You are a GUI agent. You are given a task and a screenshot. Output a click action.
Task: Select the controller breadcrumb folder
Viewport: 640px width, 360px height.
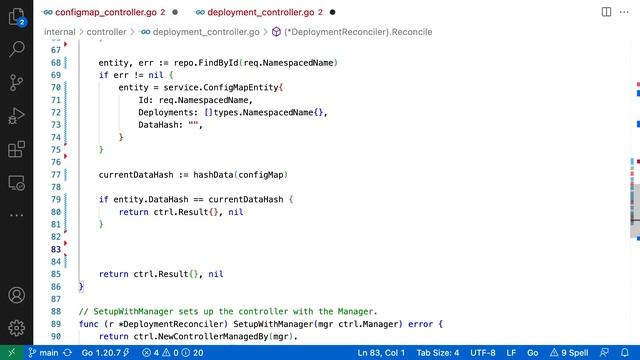(106, 32)
